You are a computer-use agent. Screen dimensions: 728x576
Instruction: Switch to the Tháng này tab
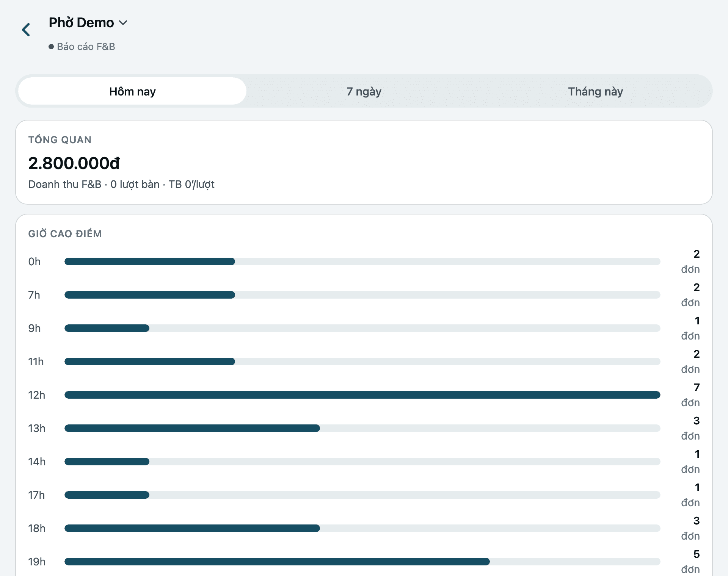coord(595,91)
